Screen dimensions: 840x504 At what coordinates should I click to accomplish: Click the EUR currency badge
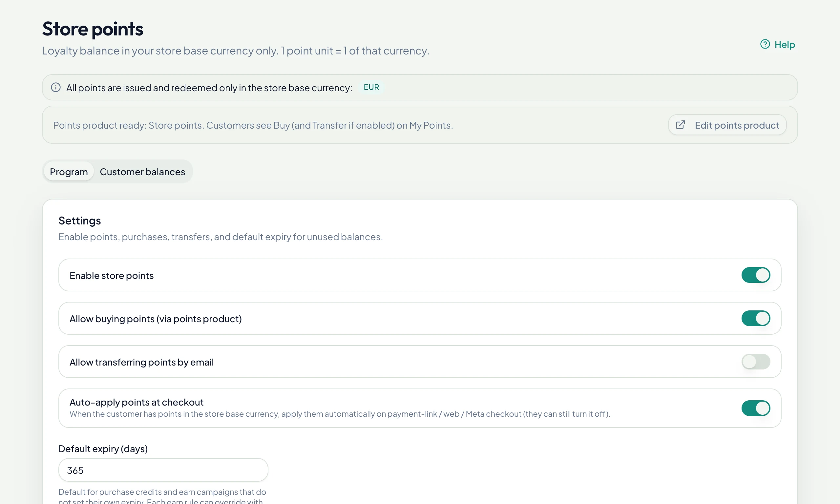[x=371, y=87]
